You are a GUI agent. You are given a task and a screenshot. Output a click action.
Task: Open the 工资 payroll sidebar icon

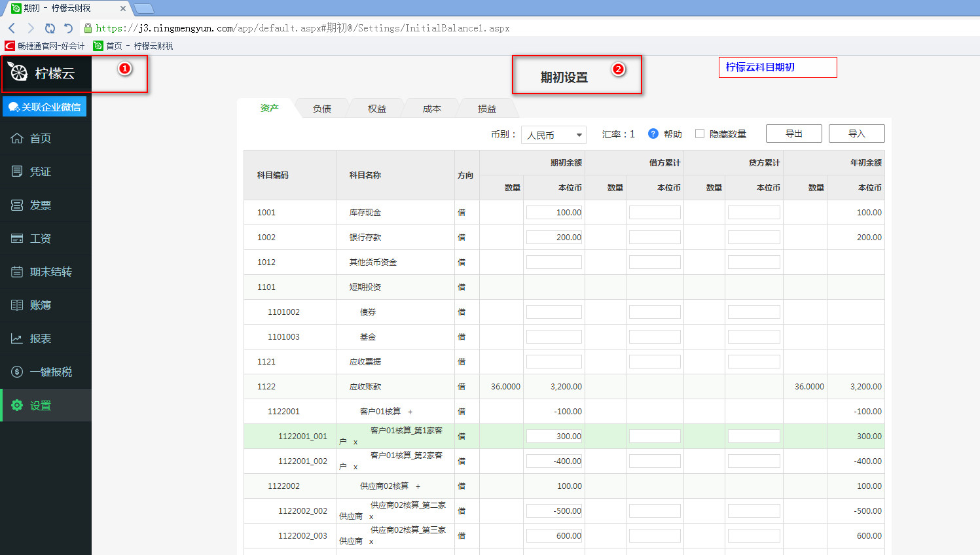(x=17, y=239)
